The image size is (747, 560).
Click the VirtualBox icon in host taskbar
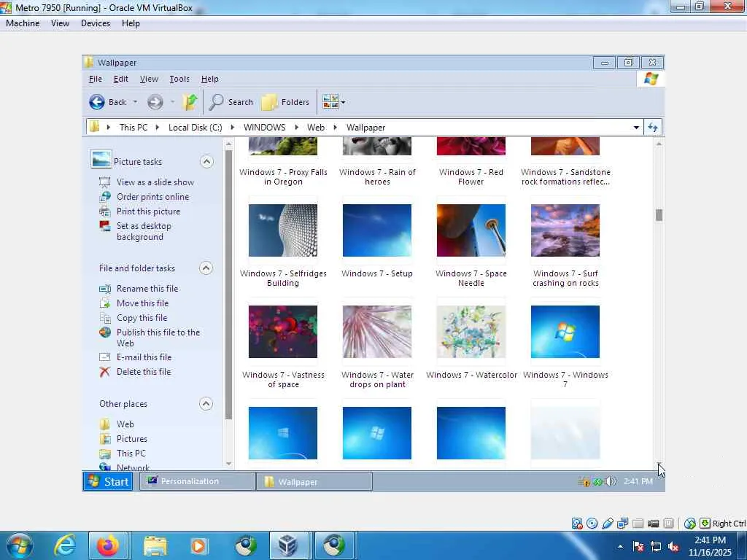pyautogui.click(x=287, y=545)
